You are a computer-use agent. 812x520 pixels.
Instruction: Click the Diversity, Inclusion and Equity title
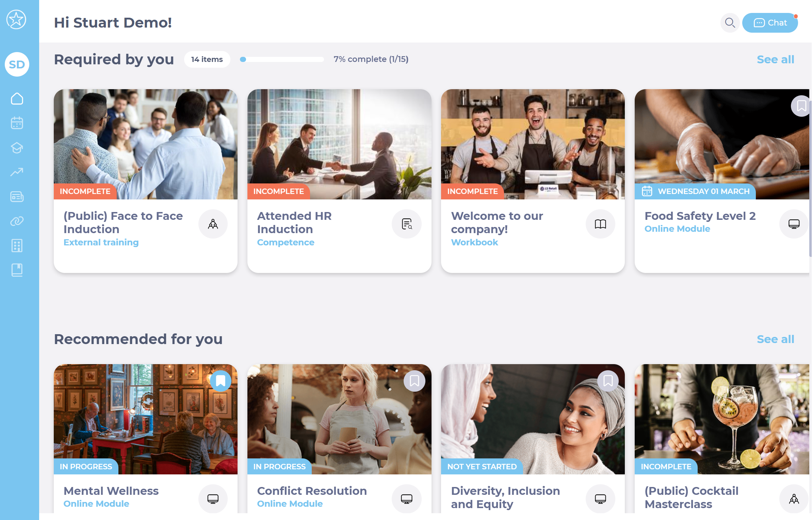point(505,498)
